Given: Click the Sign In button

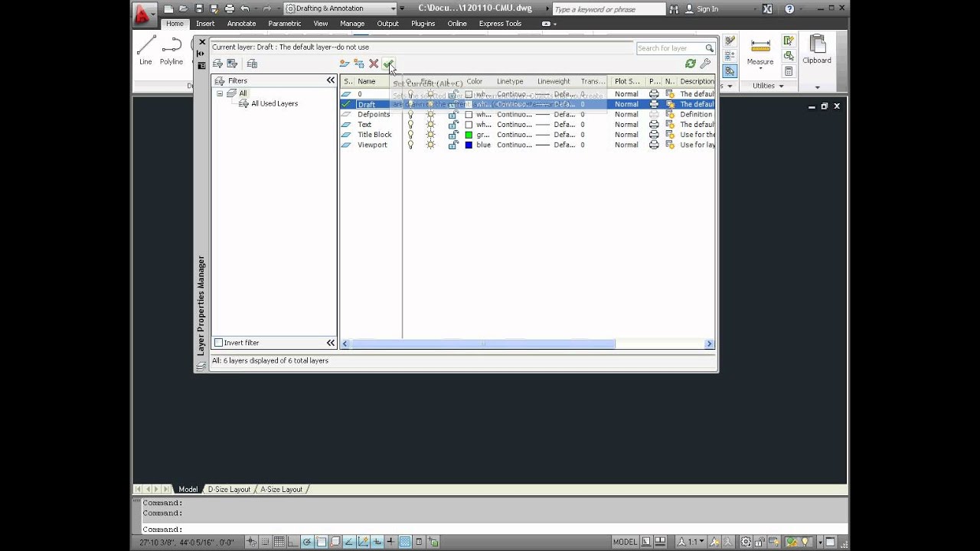Looking at the screenshot, I should tap(702, 9).
